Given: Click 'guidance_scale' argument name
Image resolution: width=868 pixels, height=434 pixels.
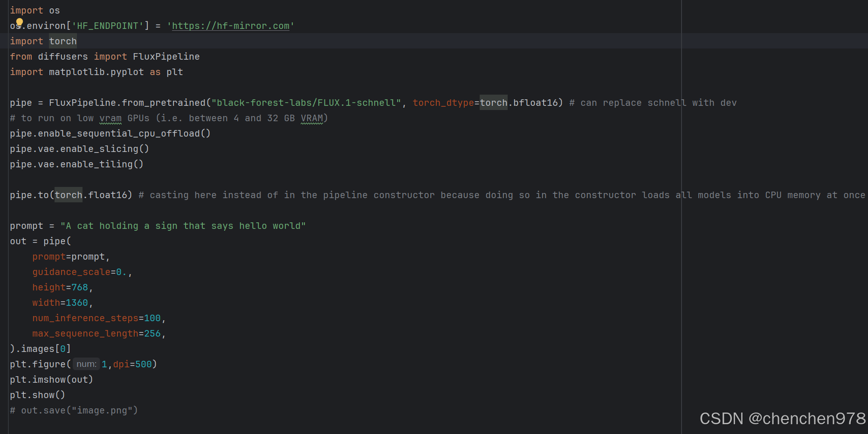Looking at the screenshot, I should point(71,272).
